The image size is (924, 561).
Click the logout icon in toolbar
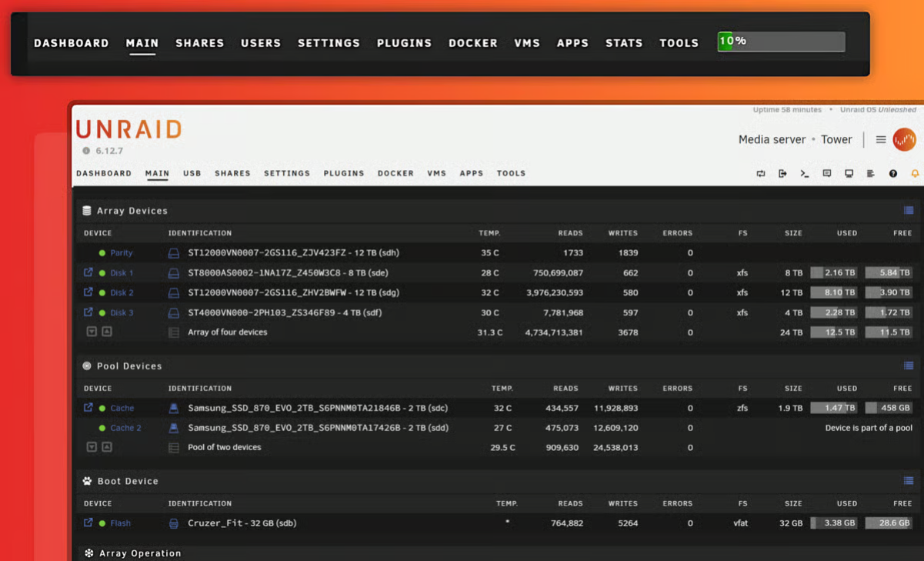click(x=782, y=174)
